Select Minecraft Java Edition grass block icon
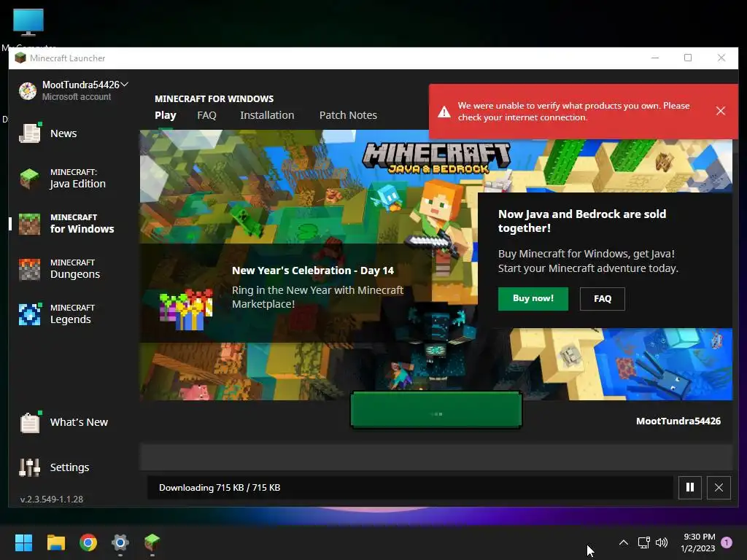This screenshot has height=560, width=747. pos(29,179)
